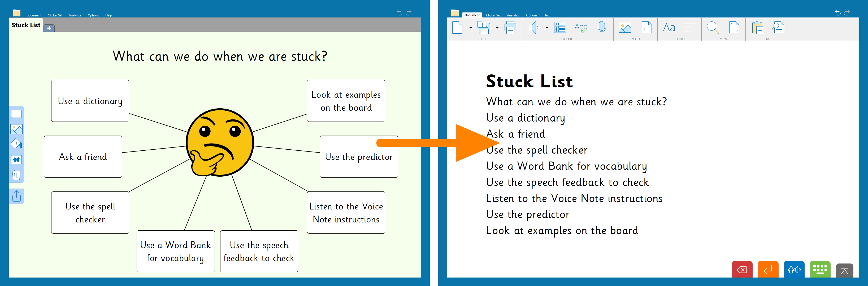Click the printer icon in the ribbon
The image size is (868, 286).
point(510,28)
